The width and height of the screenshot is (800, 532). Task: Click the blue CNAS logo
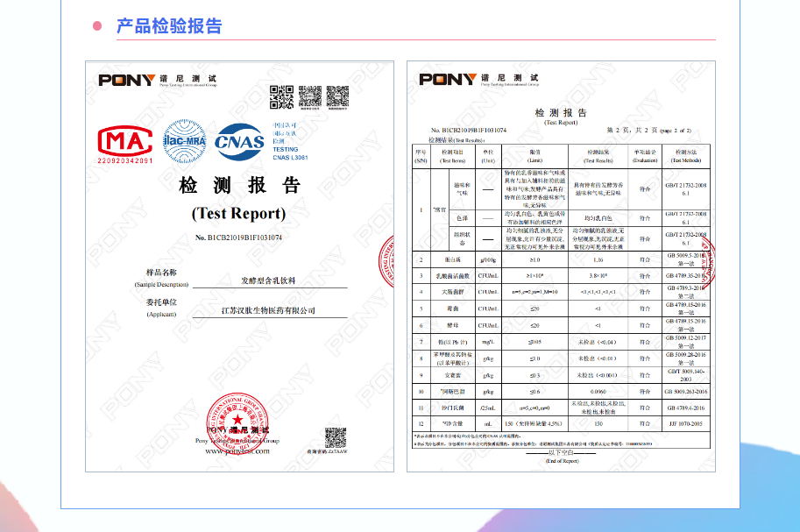[239, 141]
